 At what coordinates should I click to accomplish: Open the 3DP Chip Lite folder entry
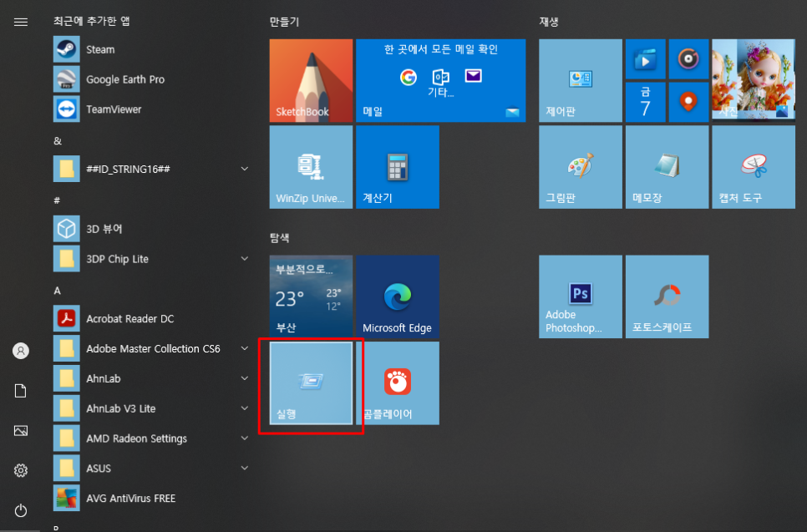[152, 259]
